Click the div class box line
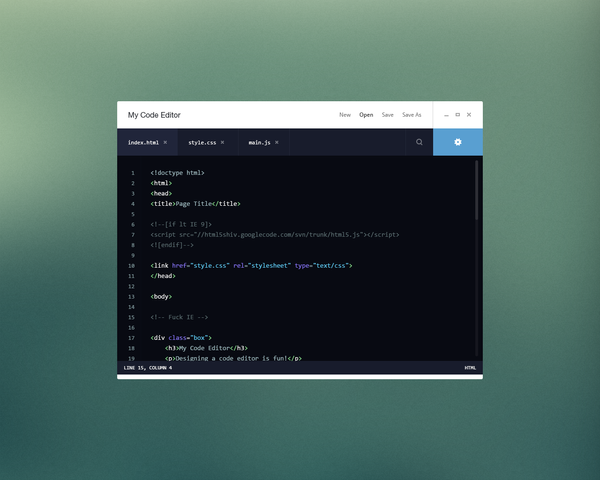 click(181, 338)
